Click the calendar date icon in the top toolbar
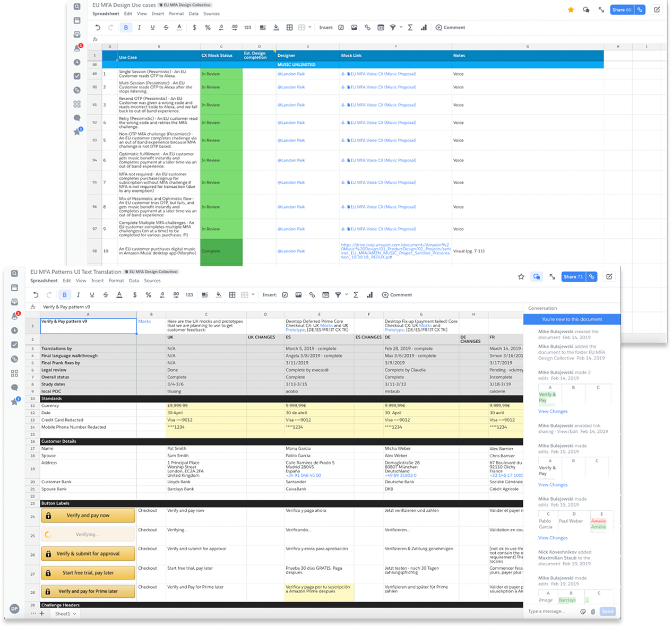The width and height of the screenshot is (672, 627). coord(381,28)
